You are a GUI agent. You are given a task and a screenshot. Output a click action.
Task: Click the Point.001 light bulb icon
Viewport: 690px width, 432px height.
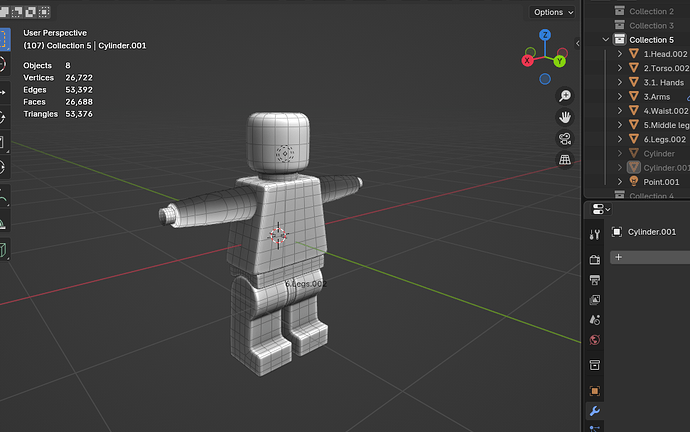point(634,181)
